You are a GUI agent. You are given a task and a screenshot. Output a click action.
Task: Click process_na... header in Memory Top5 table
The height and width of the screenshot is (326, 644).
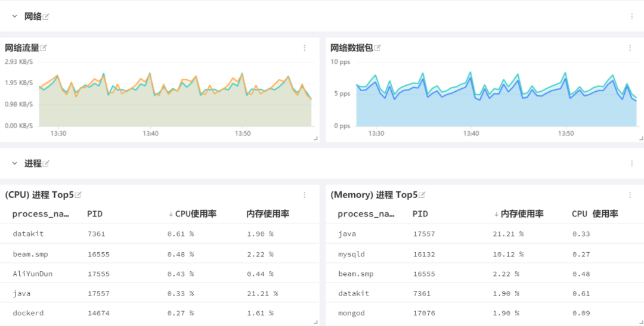pyautogui.click(x=366, y=214)
